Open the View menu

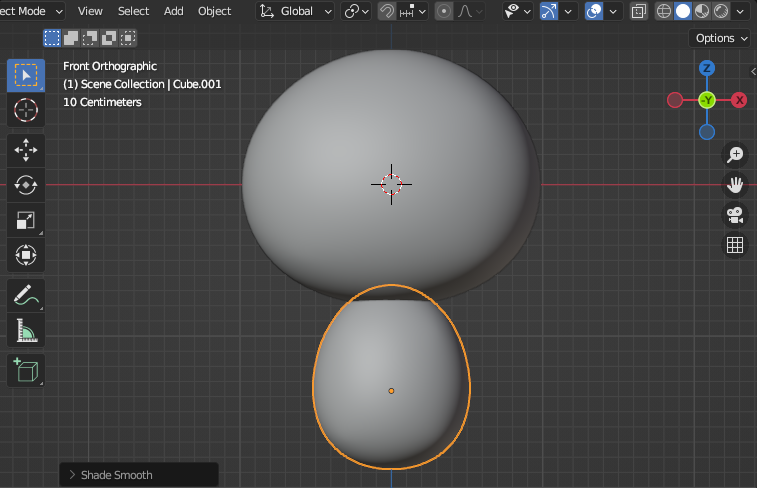(x=90, y=11)
